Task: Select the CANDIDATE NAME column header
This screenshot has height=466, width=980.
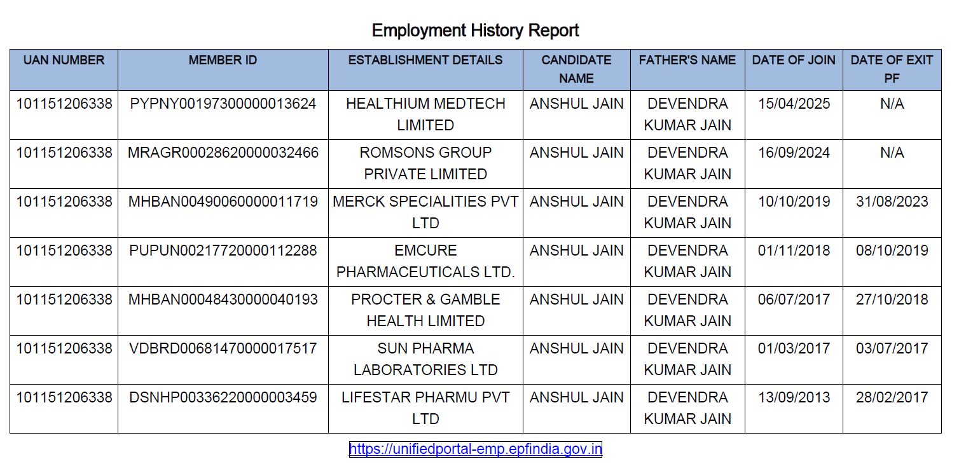Action: pyautogui.click(x=576, y=69)
